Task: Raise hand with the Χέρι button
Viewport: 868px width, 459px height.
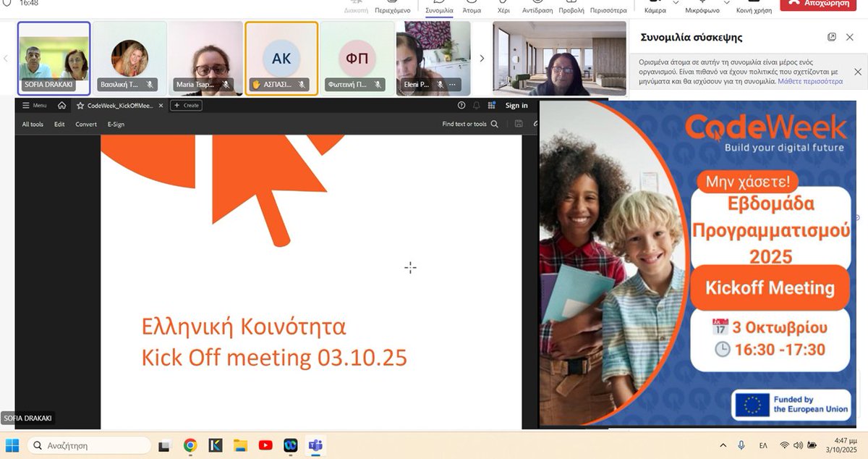Action: (x=504, y=7)
